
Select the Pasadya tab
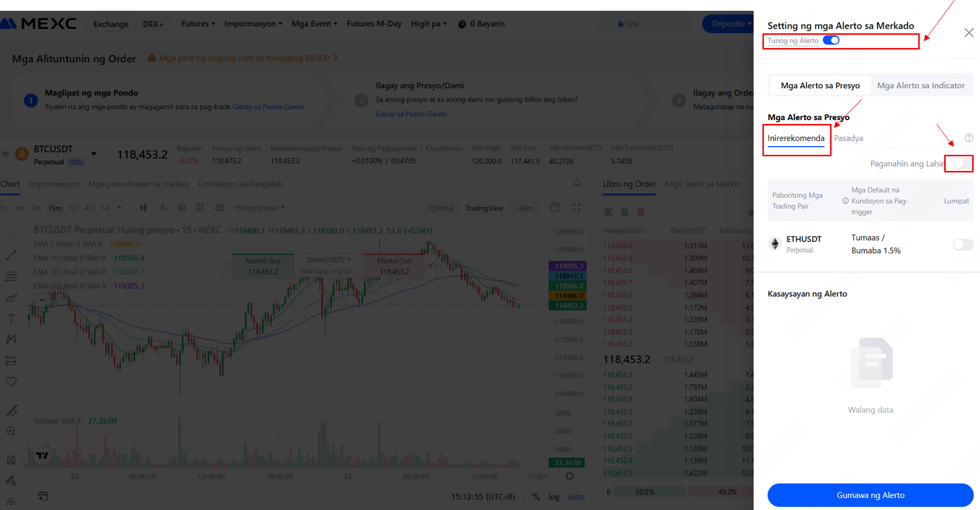click(848, 138)
